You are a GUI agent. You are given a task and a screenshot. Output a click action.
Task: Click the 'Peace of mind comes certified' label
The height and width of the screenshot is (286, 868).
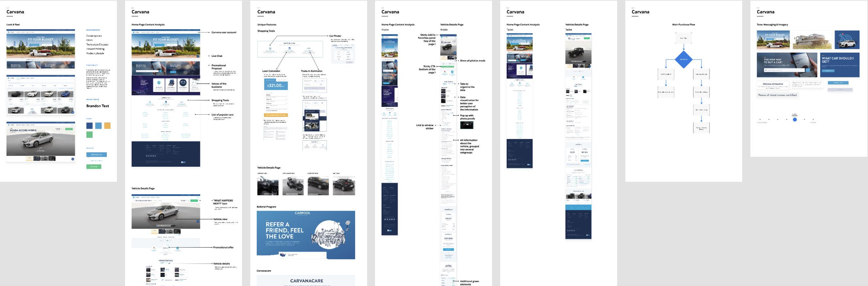[x=777, y=95]
